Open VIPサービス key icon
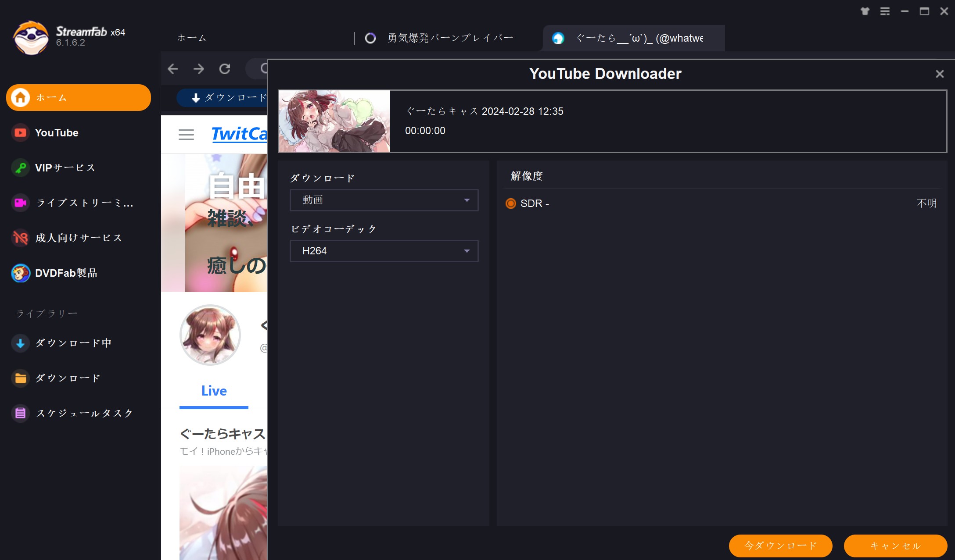 click(20, 168)
